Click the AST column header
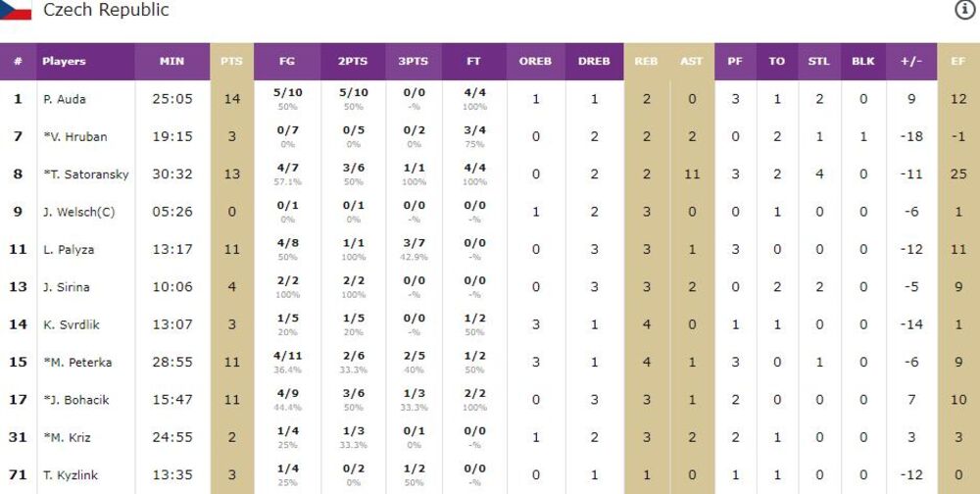 pos(692,61)
